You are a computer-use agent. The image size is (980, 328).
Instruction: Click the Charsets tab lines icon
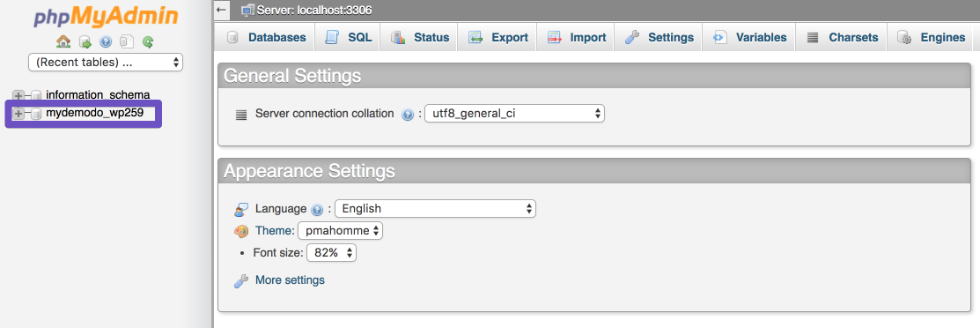pos(813,38)
